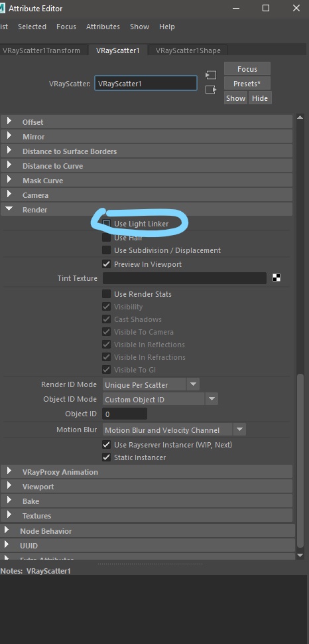Expand the Viewport section

147,486
